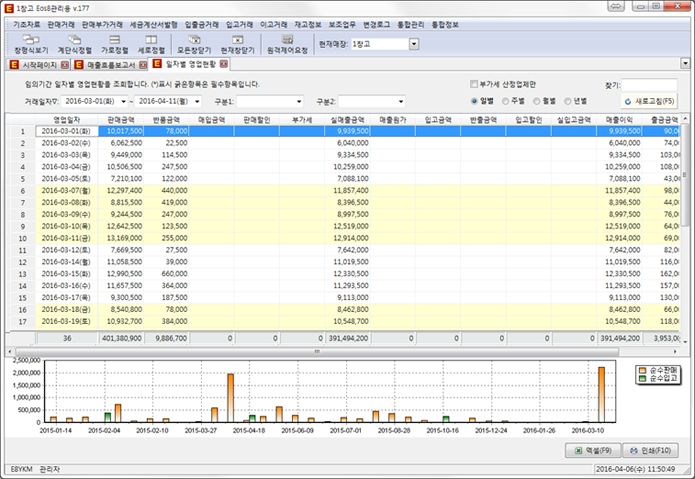Select the 월별 monthly radio button

pos(536,101)
